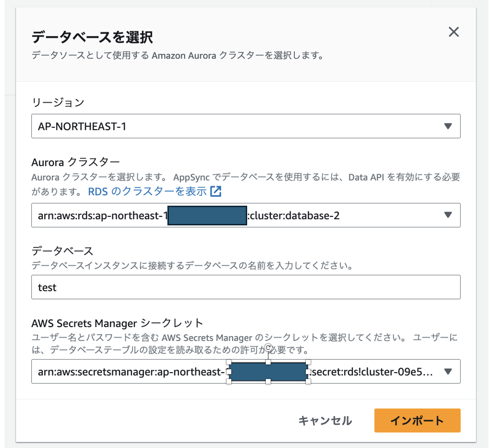Click the リージョン field label
Image resolution: width=495 pixels, height=448 pixels.
(x=58, y=102)
